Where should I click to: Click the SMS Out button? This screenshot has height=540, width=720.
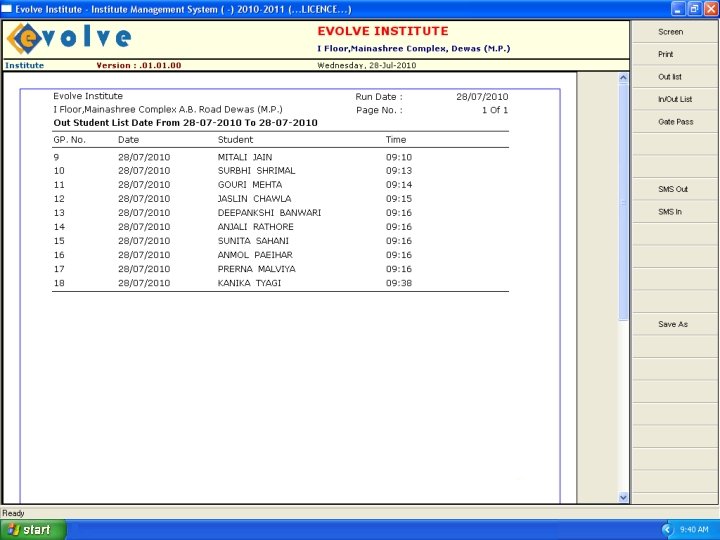point(674,189)
